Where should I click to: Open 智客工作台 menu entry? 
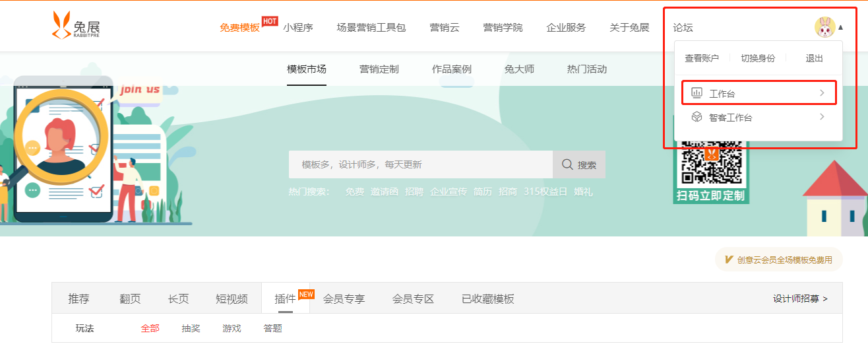[759, 117]
